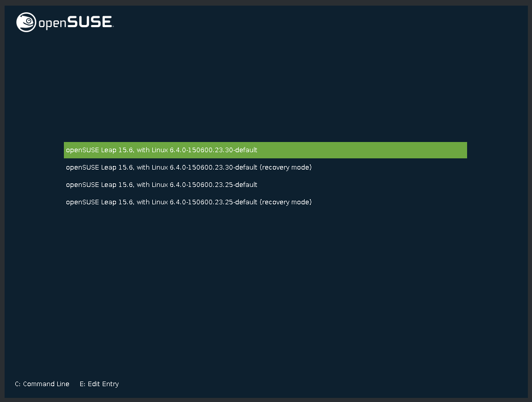Click the "Command Line" words at bottom

point(46,384)
